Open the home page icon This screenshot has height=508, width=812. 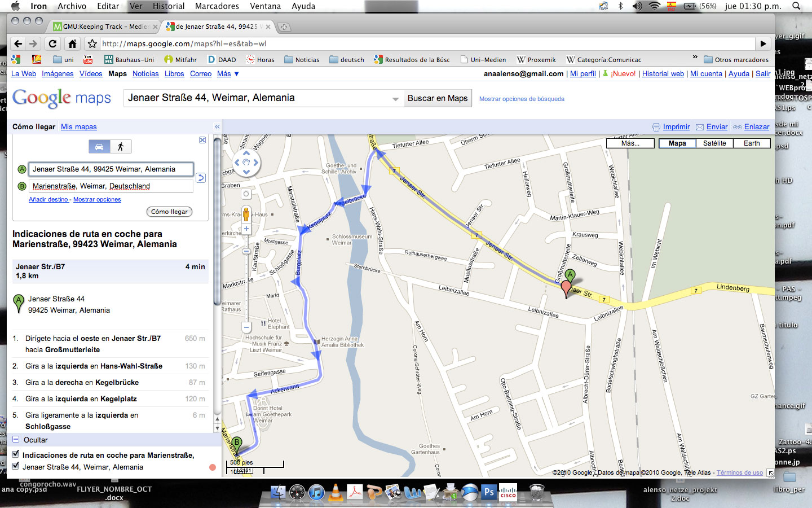[72, 43]
